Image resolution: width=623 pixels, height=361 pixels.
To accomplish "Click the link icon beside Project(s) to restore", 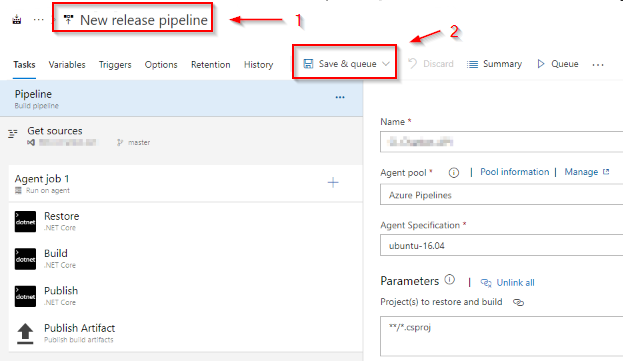I will point(518,303).
